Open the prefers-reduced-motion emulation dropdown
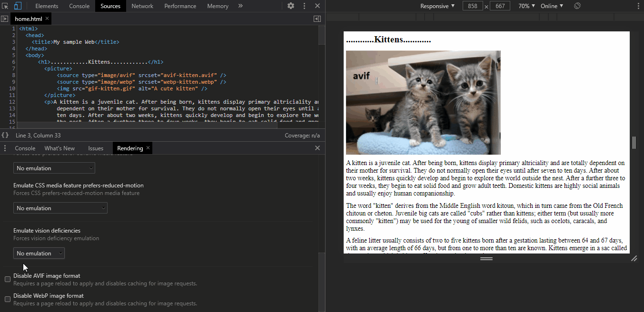The image size is (644, 312). point(60,208)
